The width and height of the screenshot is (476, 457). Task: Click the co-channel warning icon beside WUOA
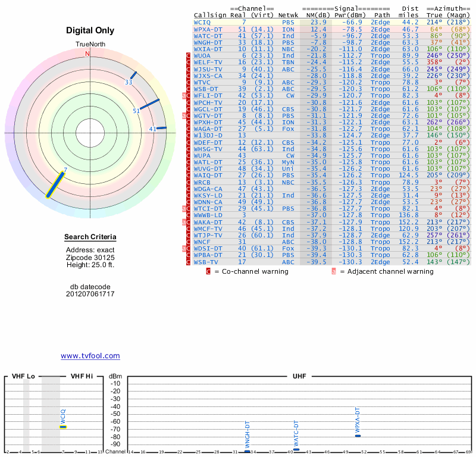pos(189,55)
